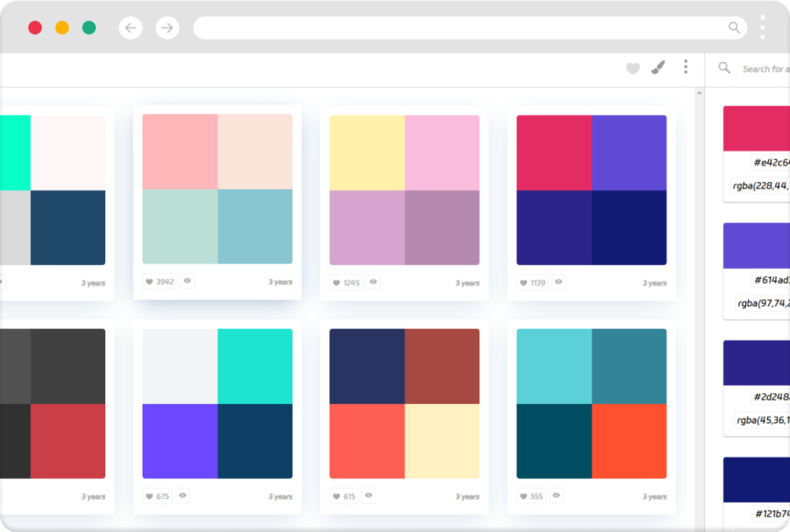Select the #e42c64 color block in the side panel

[757, 129]
